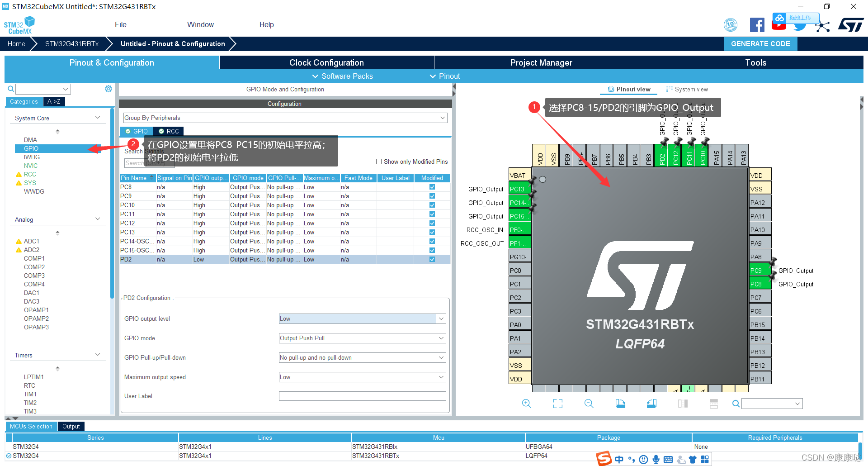868x466 pixels.
Task: Switch to A->Z sorting tab
Action: 54,101
